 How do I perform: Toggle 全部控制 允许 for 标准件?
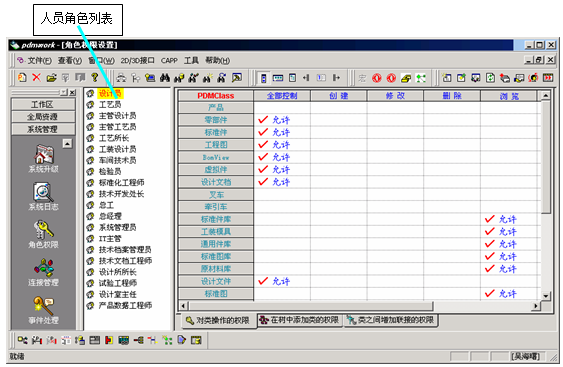[274, 132]
